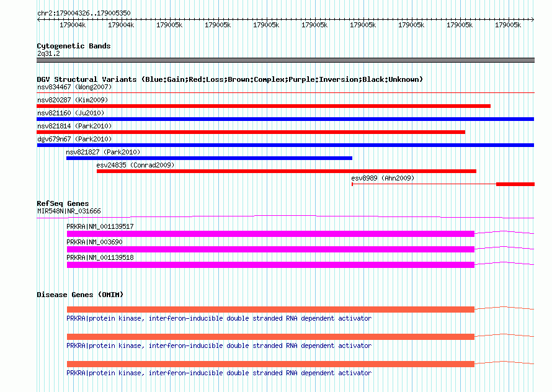Click the RefSeq Genes track title

click(x=63, y=203)
